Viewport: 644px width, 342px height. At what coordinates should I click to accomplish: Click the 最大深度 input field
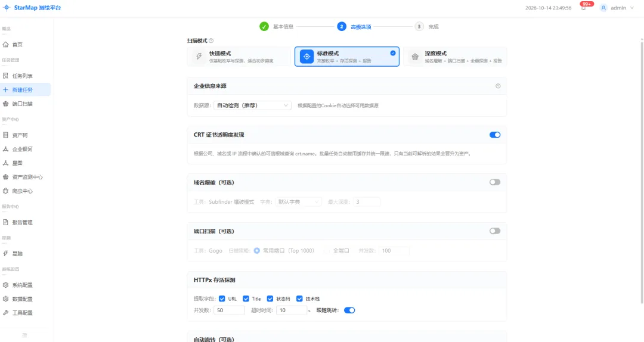367,202
